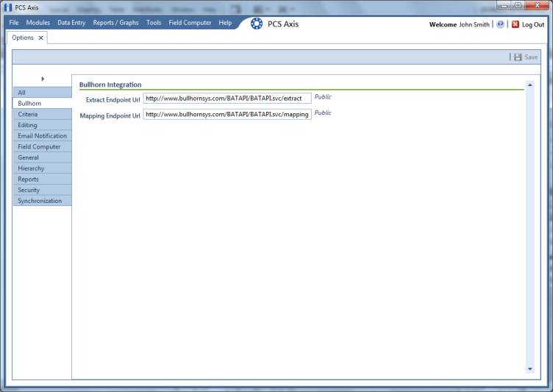
Task: Click Public label beside Extract Endpoint
Action: [323, 96]
